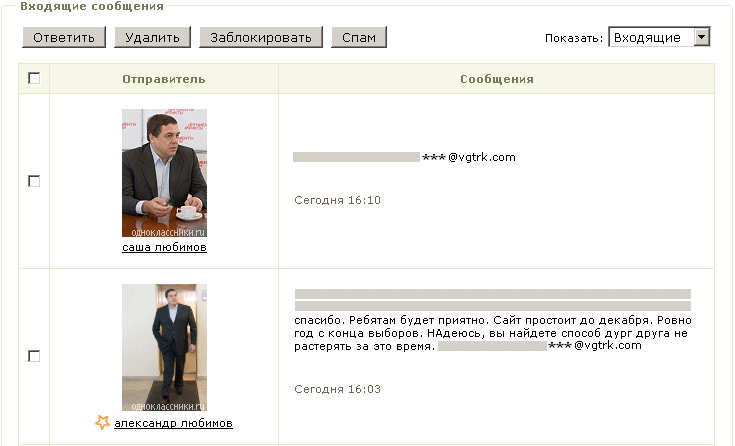Follow the саша любимов name link
Viewport: 735px width, 446px height.
164,247
